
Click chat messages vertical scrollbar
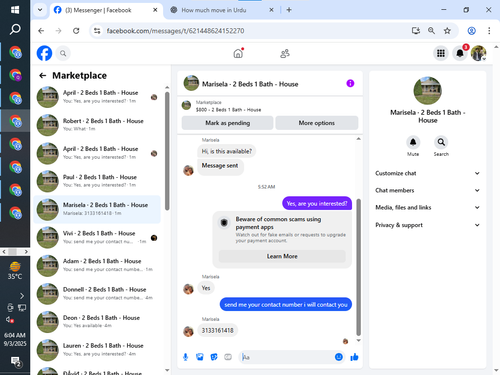tap(359, 267)
